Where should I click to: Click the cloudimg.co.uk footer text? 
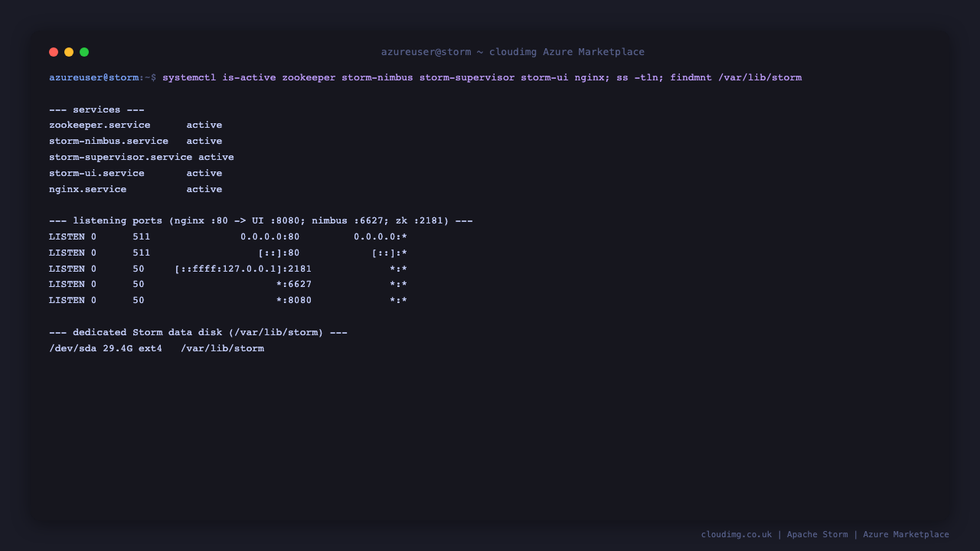(x=737, y=534)
